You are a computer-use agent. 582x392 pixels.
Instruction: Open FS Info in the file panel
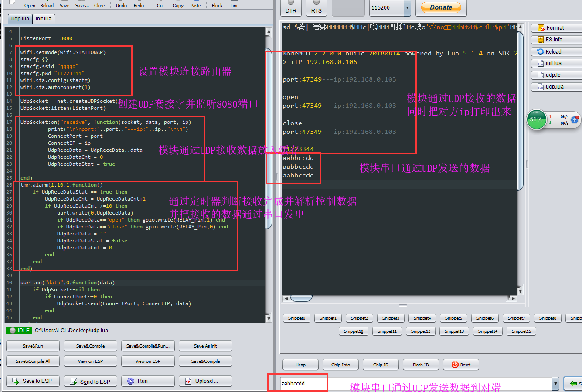556,40
